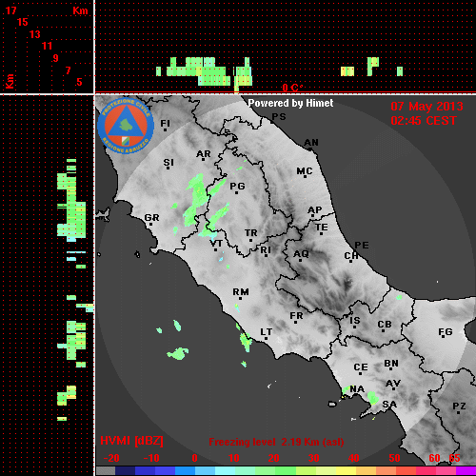Click the '60' dBZ scale value
The width and height of the screenshot is (476, 476).
pyautogui.click(x=434, y=458)
